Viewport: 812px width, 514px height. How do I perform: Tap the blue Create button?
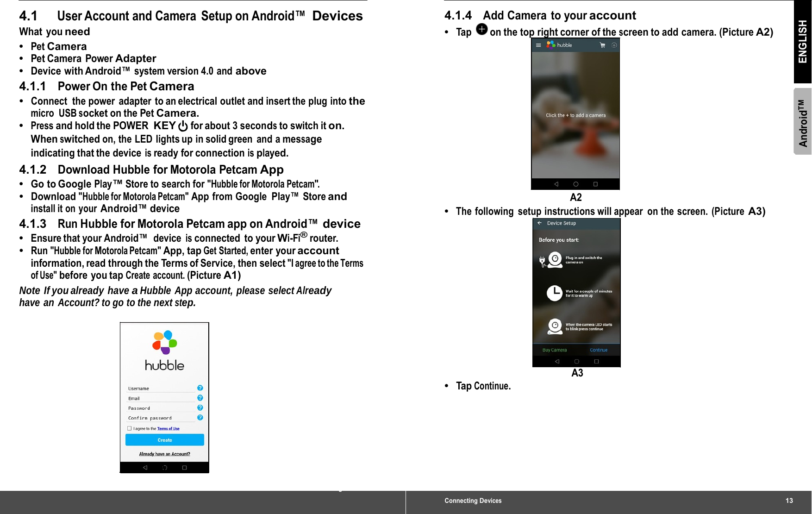pyautogui.click(x=164, y=440)
